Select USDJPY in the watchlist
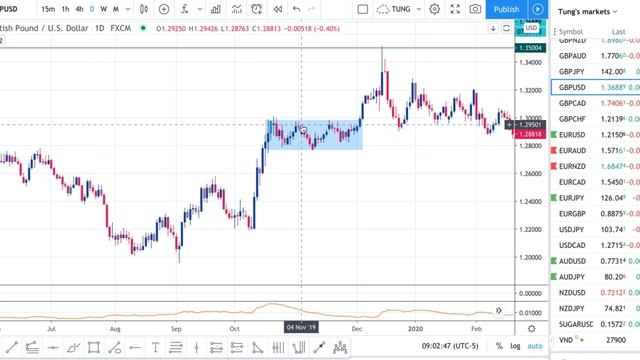 596,229
